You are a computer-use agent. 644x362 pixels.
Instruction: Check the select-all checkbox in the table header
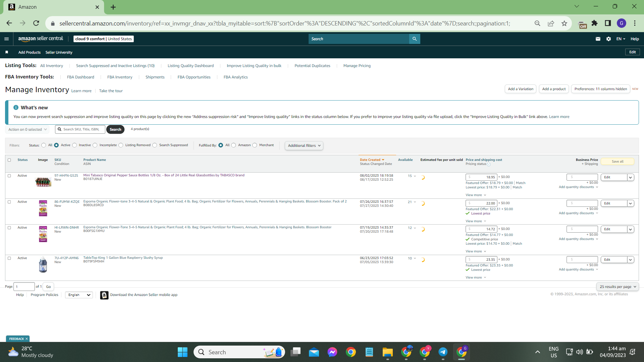pos(9,160)
